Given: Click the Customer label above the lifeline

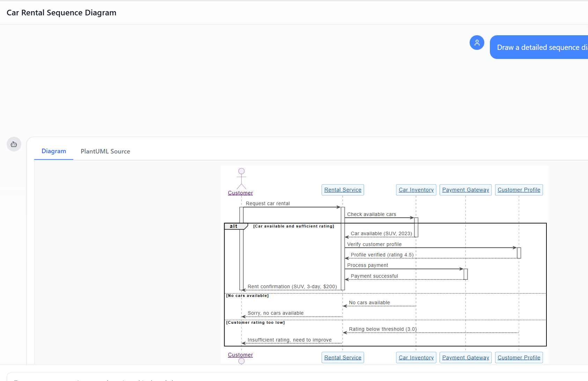Looking at the screenshot, I should [x=241, y=193].
